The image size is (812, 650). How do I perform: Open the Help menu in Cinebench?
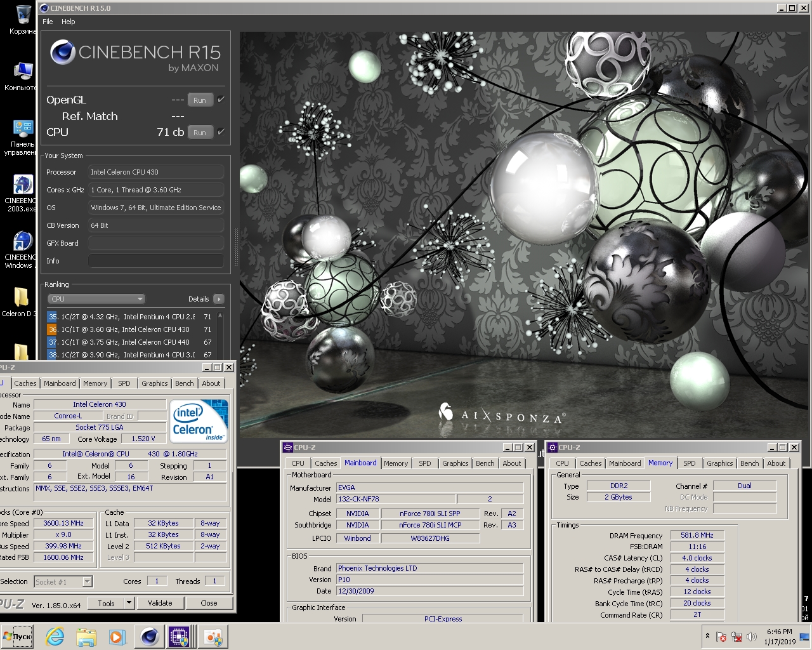[x=68, y=22]
